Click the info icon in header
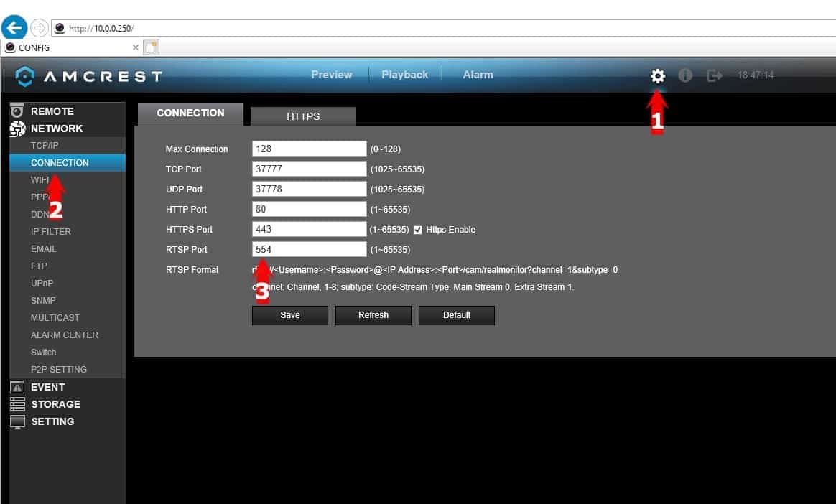The width and height of the screenshot is (836, 504). point(685,75)
